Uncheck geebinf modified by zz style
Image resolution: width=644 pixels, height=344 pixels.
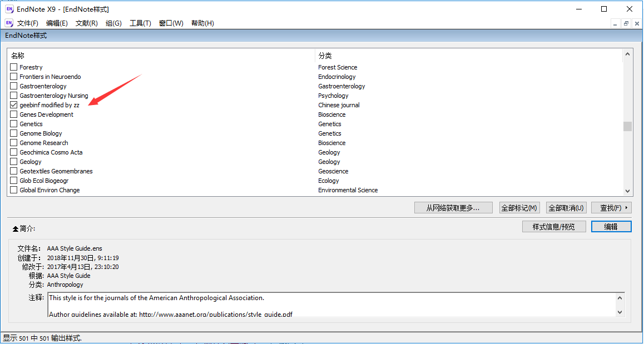click(13, 105)
